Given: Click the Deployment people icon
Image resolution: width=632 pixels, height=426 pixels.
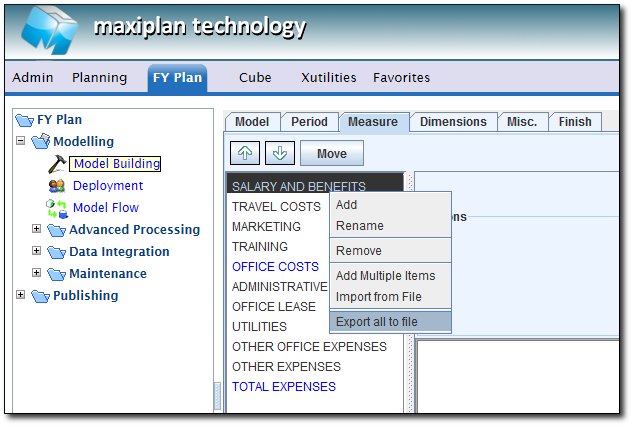Looking at the screenshot, I should [57, 186].
